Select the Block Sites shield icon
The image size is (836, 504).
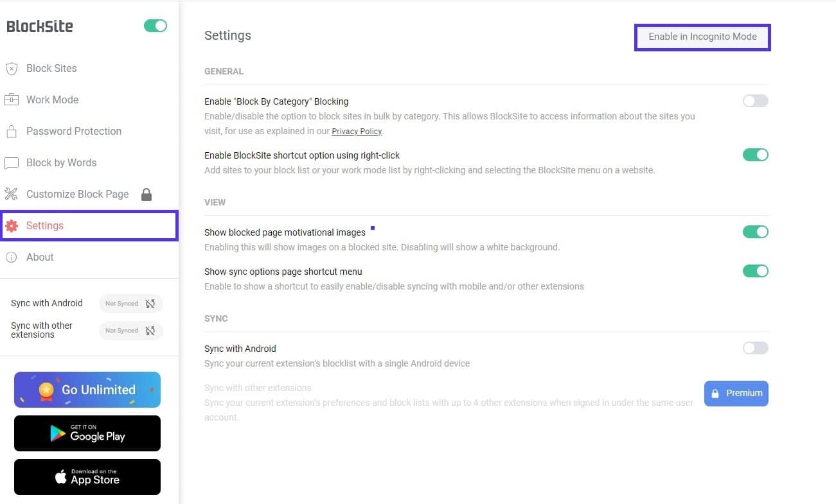[x=11, y=69]
